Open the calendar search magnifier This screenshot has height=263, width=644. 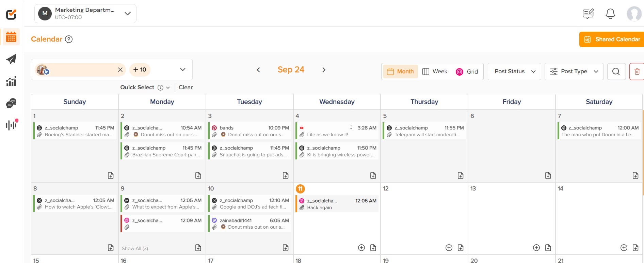pos(616,72)
